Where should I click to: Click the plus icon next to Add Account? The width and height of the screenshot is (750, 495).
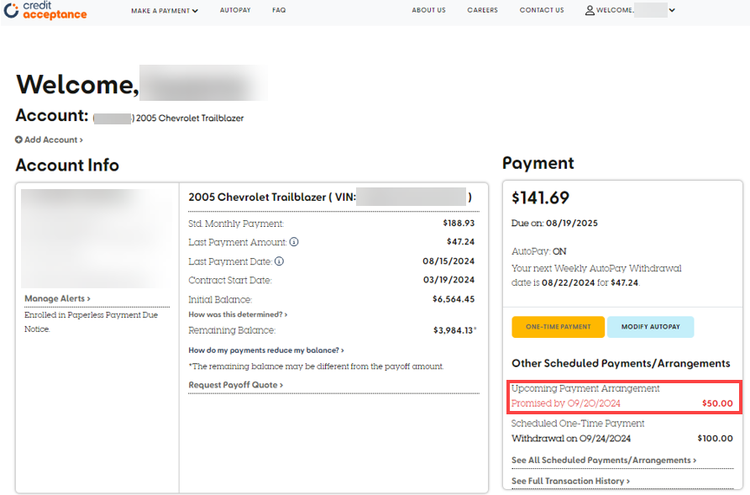pos(19,139)
